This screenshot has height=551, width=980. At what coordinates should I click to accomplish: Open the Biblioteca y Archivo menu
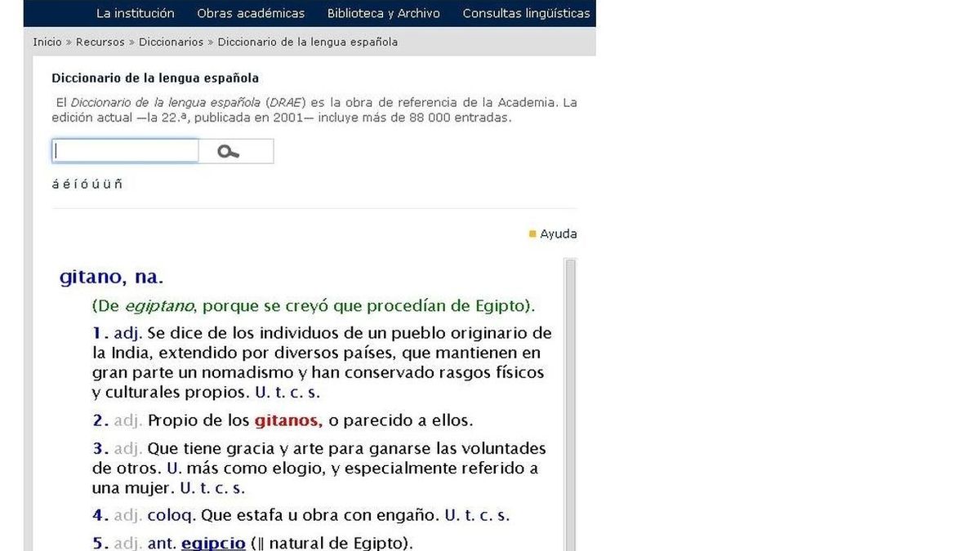click(384, 13)
